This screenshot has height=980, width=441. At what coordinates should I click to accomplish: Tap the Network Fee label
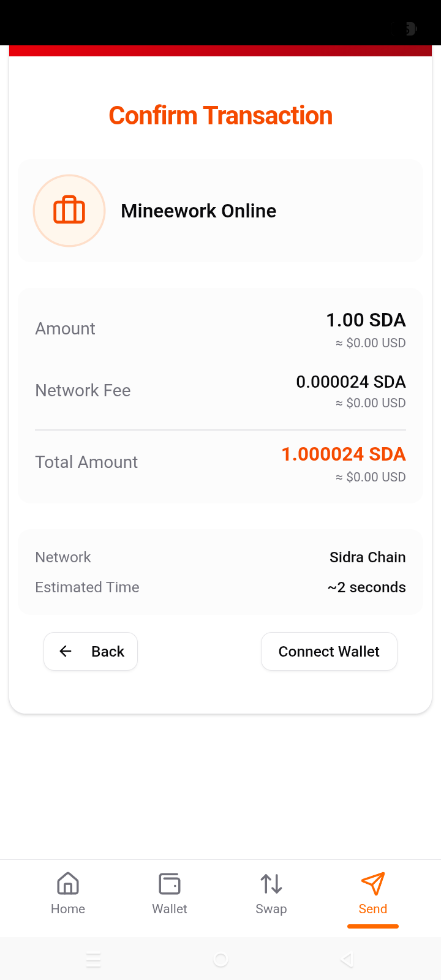click(83, 390)
